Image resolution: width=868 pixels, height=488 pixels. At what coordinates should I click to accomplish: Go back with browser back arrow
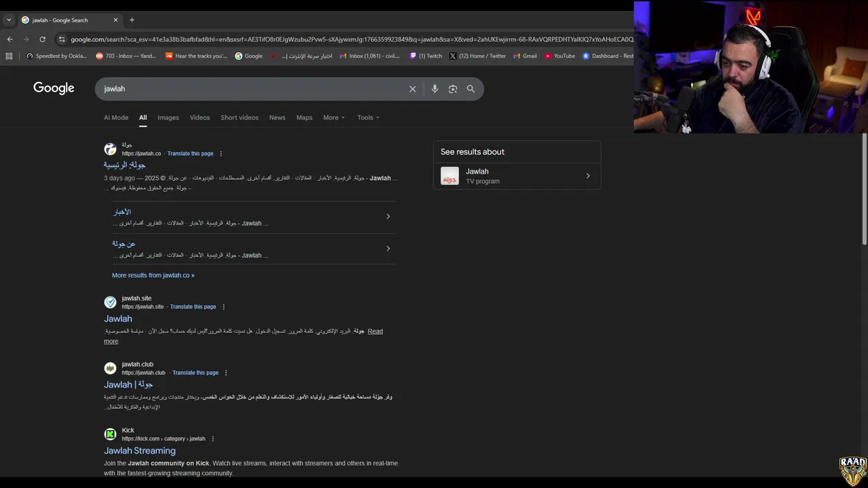(x=9, y=39)
